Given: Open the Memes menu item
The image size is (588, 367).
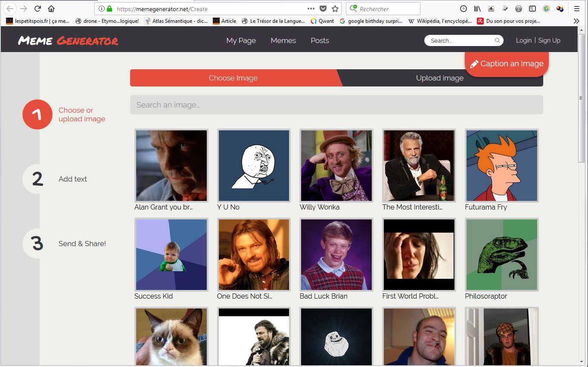Looking at the screenshot, I should pos(283,40).
